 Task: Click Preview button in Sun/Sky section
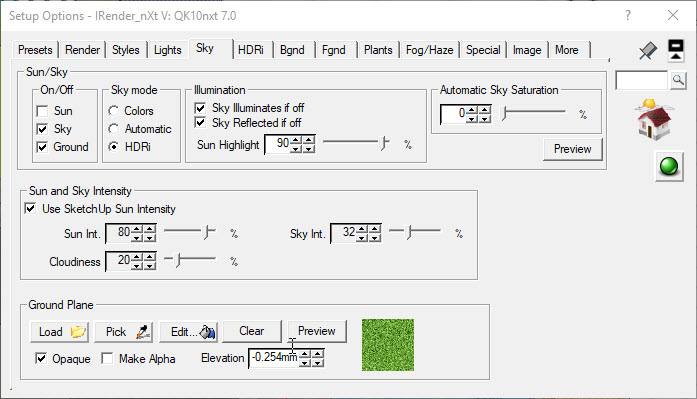click(x=573, y=149)
